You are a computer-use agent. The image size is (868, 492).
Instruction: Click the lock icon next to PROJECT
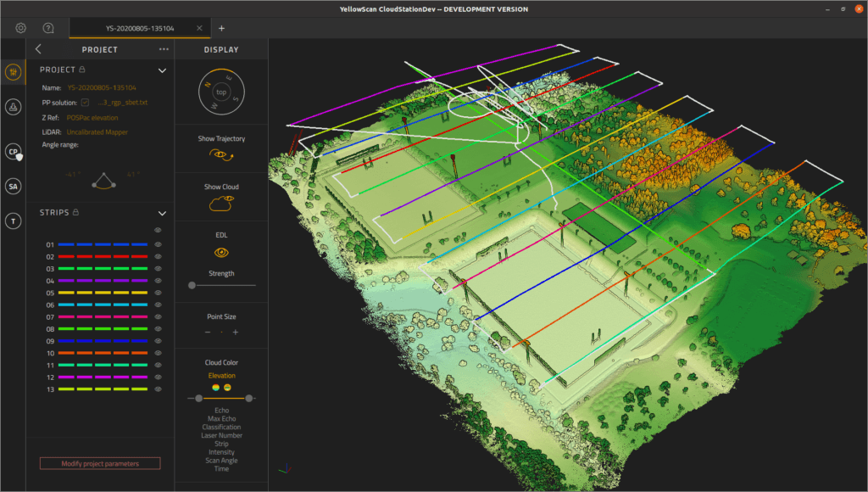[82, 70]
